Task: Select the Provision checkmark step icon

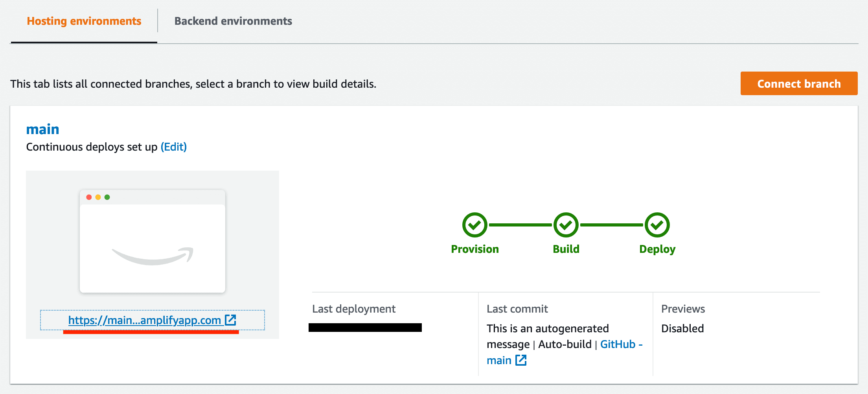Action: point(474,225)
